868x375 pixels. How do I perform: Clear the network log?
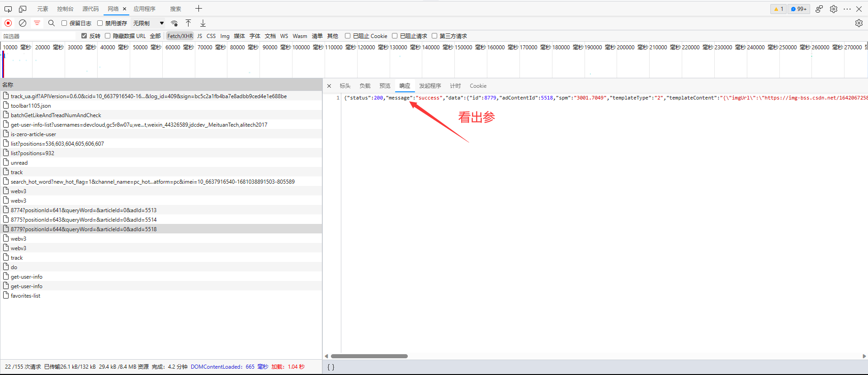tap(23, 23)
